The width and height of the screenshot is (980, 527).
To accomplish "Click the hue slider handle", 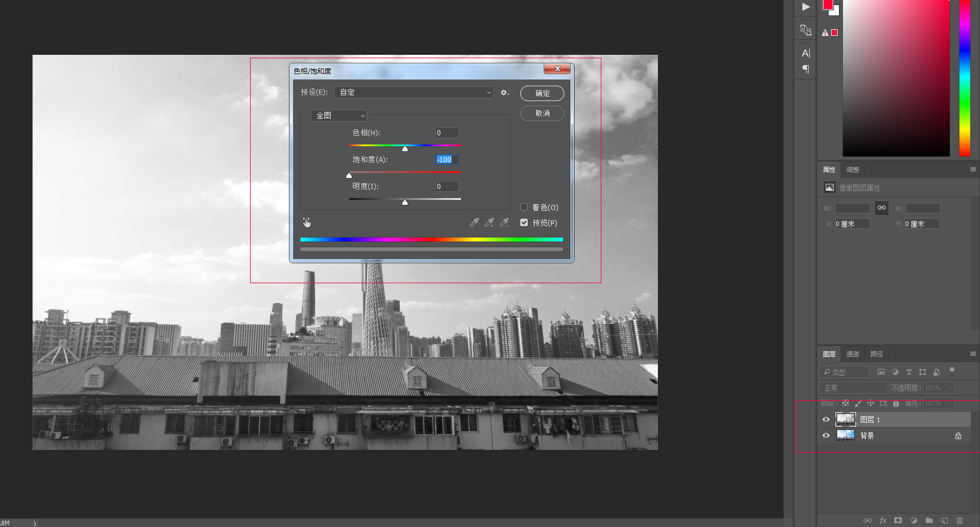I will click(x=405, y=148).
